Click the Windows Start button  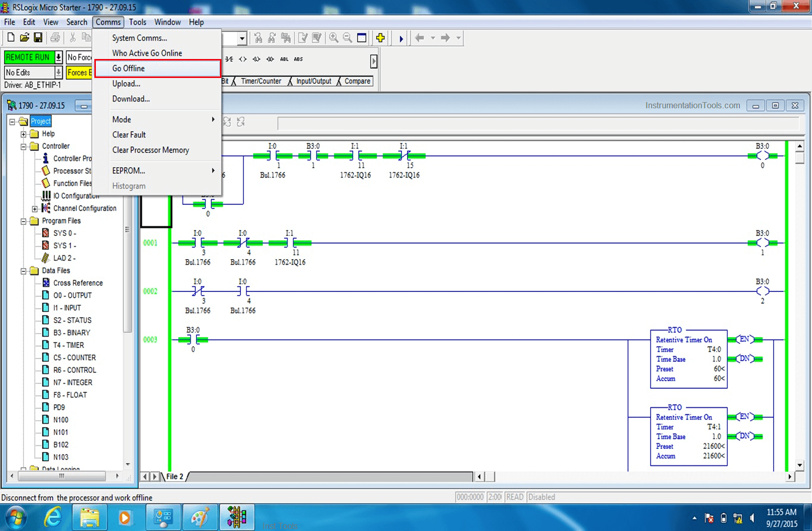[x=15, y=517]
